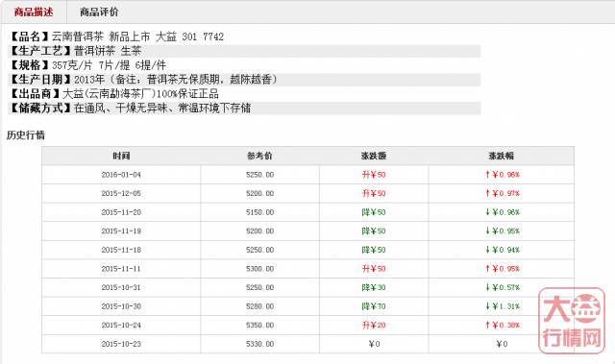Select the date 2015-12-05 cell

(x=121, y=194)
